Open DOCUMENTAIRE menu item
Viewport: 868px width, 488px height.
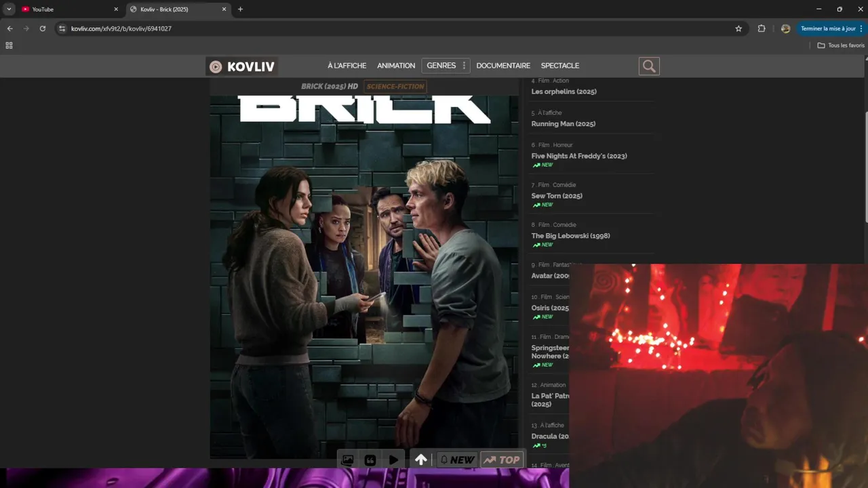tap(503, 66)
